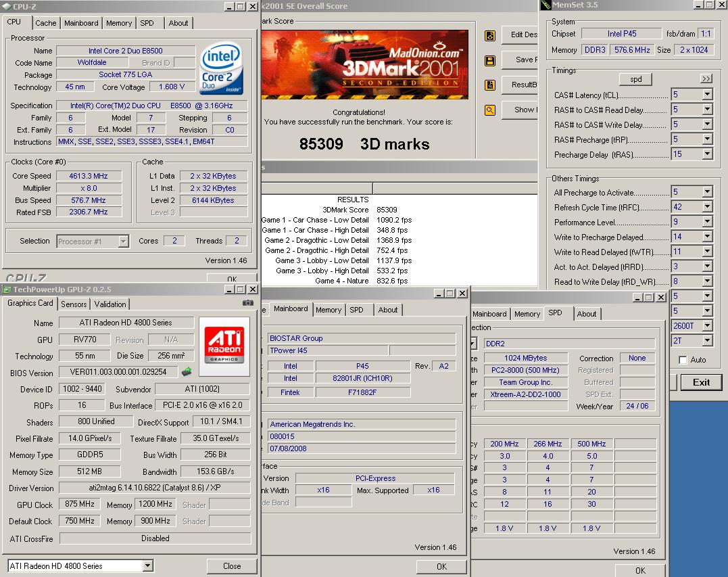The height and width of the screenshot is (577, 728).
Task: Open the All Precharge to Activate dropdown
Action: [707, 192]
